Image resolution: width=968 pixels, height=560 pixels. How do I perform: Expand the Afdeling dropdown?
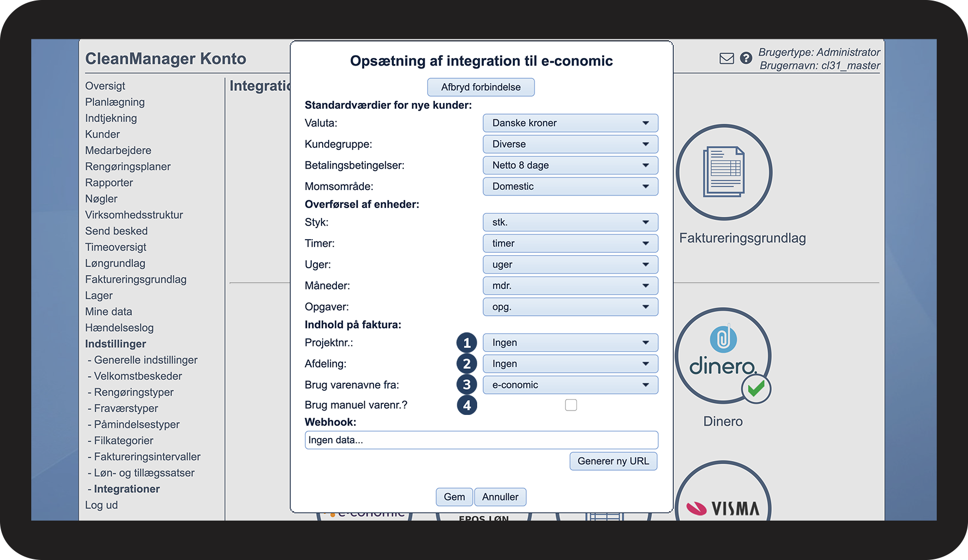coord(570,364)
